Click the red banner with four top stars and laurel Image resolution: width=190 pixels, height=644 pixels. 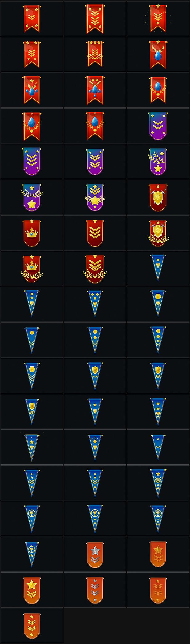95,54
